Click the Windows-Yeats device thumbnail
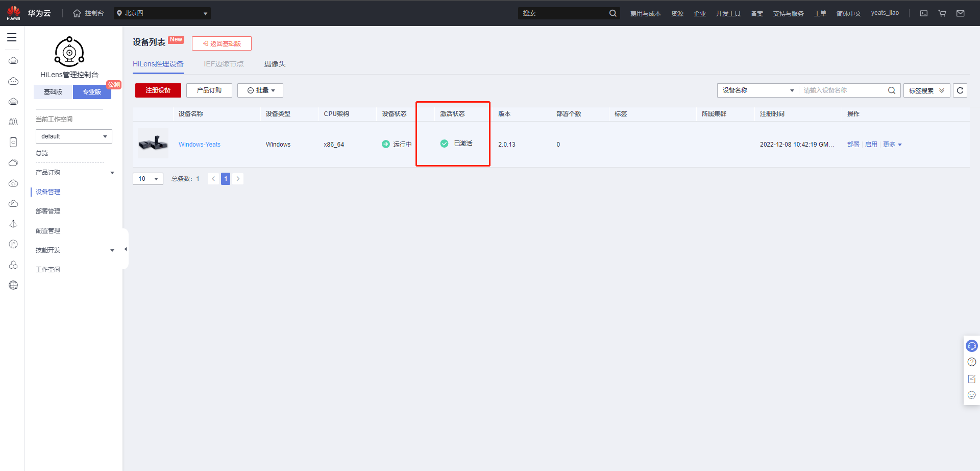Image resolution: width=980 pixels, height=471 pixels. click(x=153, y=143)
